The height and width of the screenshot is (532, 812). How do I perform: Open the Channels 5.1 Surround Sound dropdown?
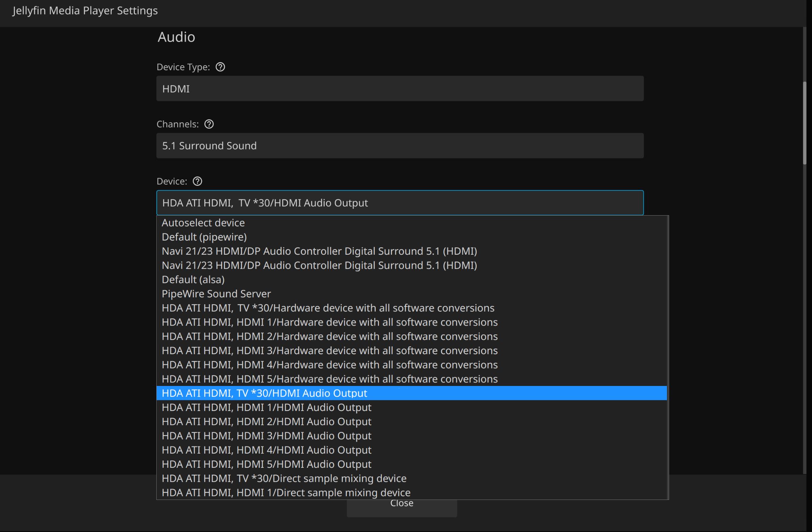click(x=400, y=146)
